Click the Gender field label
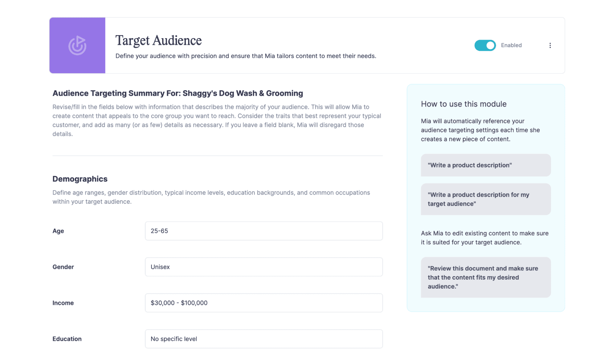The image size is (616, 364). (63, 267)
